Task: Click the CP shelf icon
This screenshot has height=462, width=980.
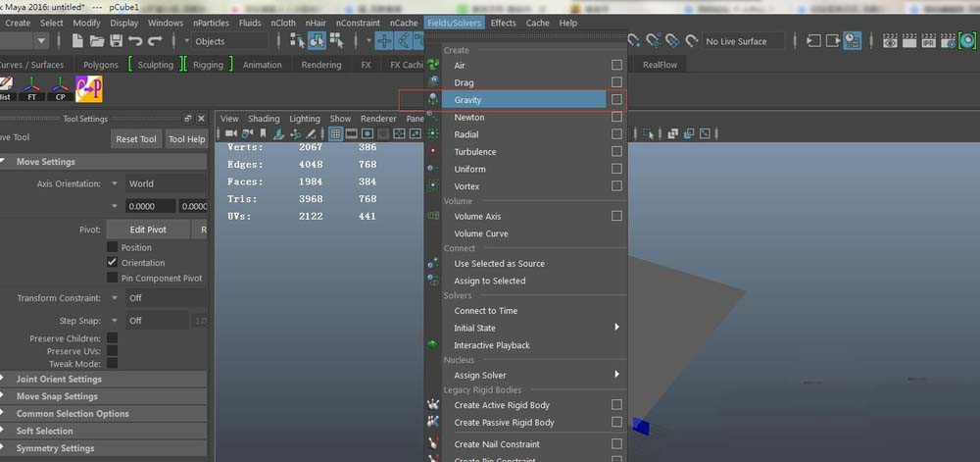Action: (x=60, y=89)
